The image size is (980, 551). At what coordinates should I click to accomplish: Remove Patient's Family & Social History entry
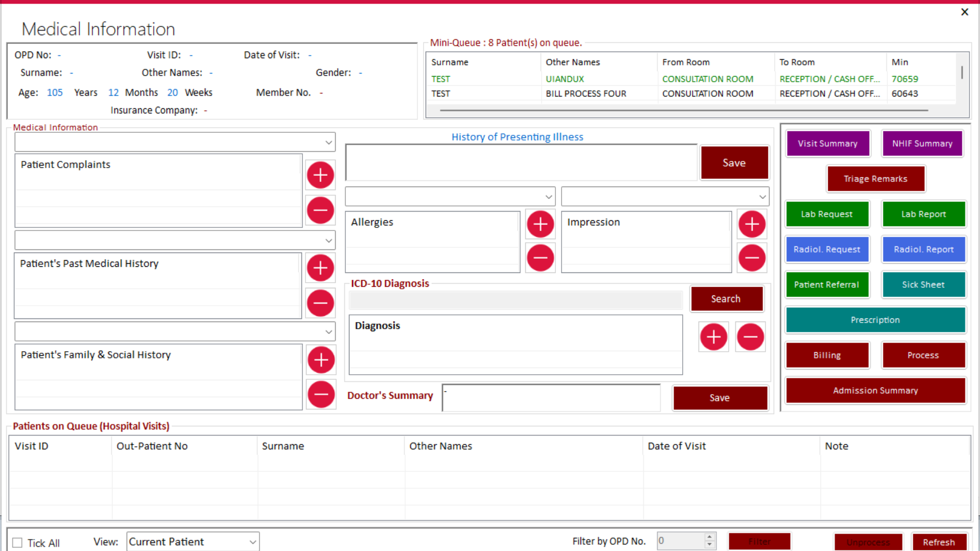[x=321, y=394]
